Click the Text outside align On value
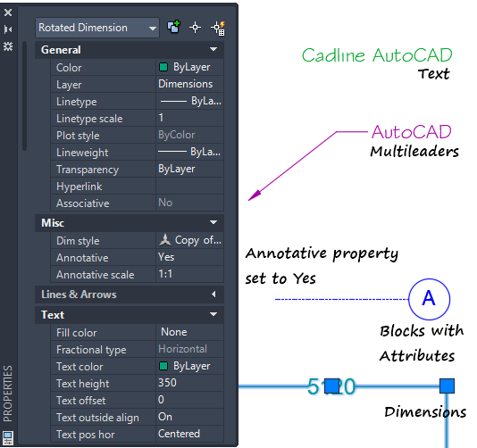The image size is (477, 448). [x=190, y=417]
